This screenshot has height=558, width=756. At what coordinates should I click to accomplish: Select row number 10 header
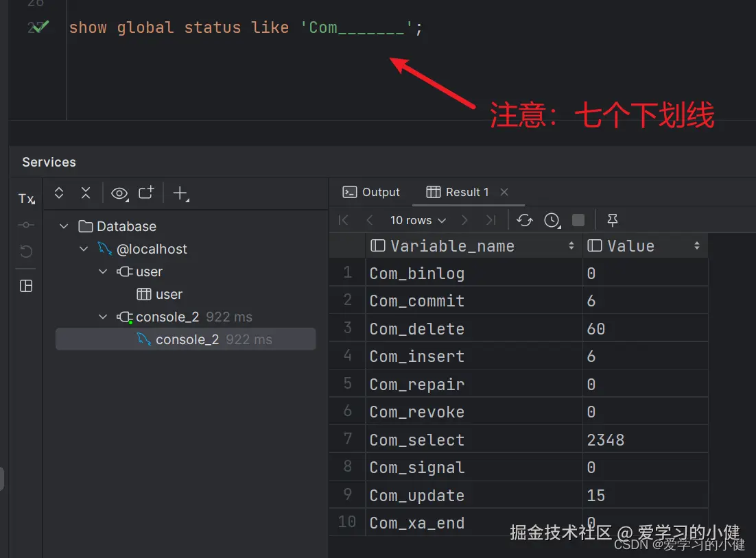348,522
